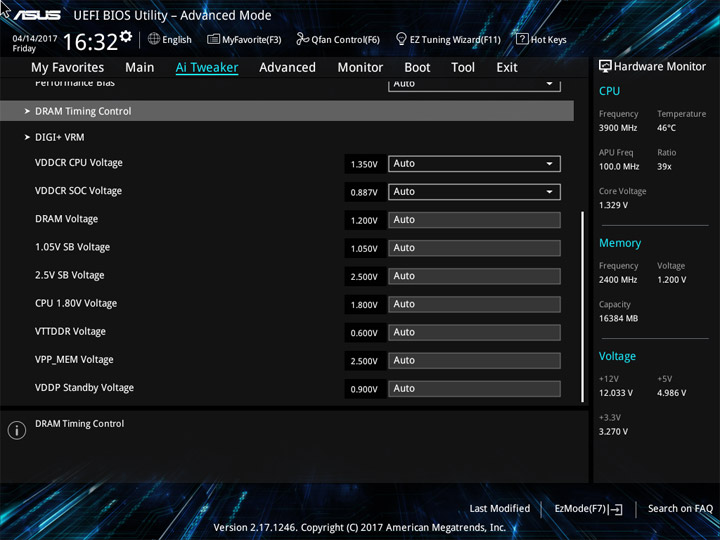Screen dimensions: 720x540
Task: Click the 0.900V VDDP Standby reading
Action: (x=364, y=389)
